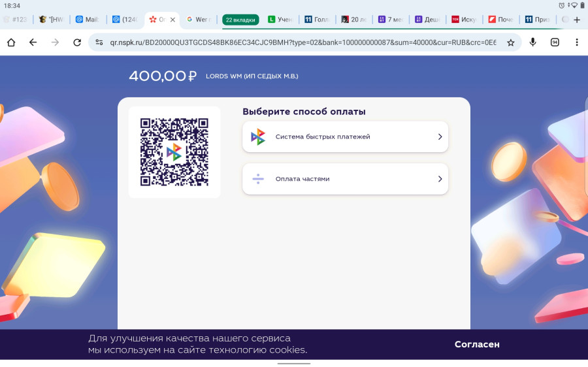
Task: Switch to the Иску tab
Action: 465,20
